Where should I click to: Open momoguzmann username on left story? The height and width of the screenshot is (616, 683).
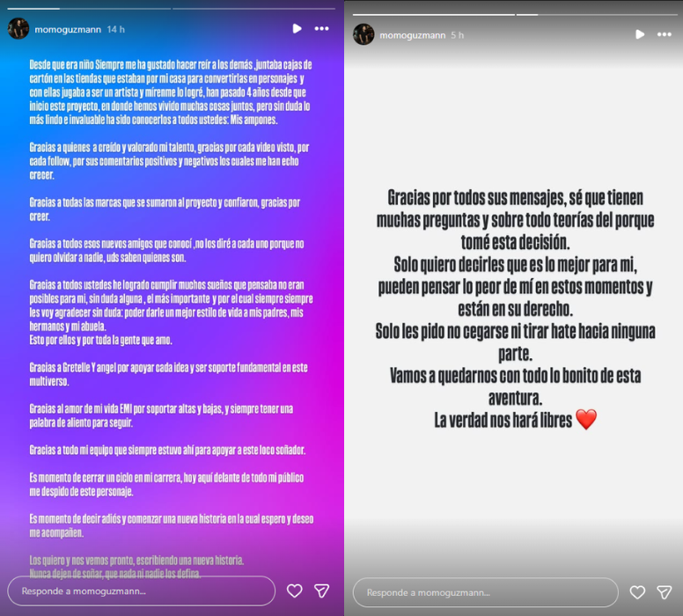click(x=68, y=29)
